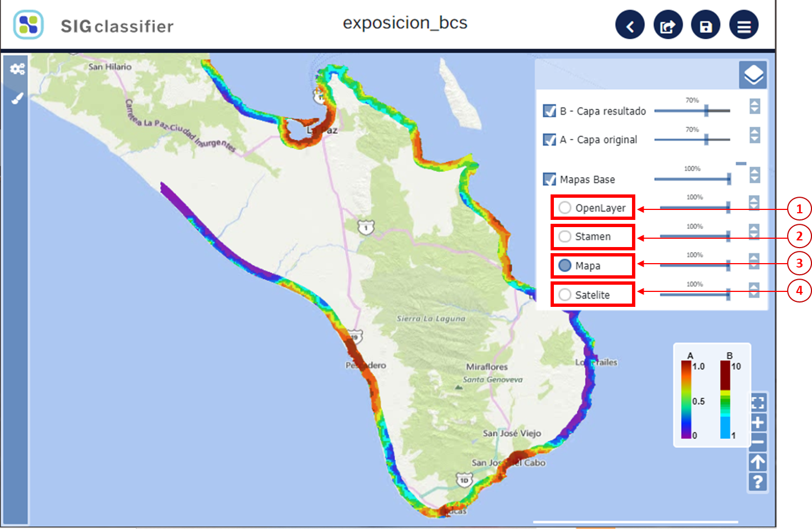Viewport: 812px width, 529px height.
Task: Uncheck B - Capa resultado layer
Action: coord(549,111)
